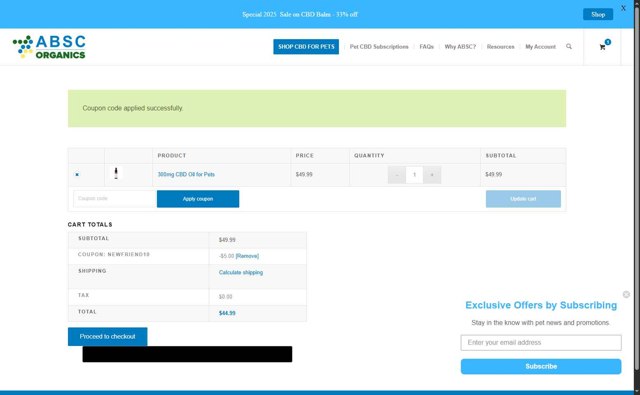Open the shopping cart icon
Image resolution: width=640 pixels, height=395 pixels.
[602, 47]
